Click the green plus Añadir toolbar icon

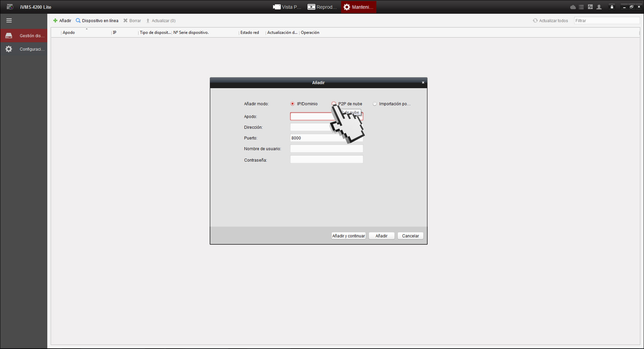55,20
